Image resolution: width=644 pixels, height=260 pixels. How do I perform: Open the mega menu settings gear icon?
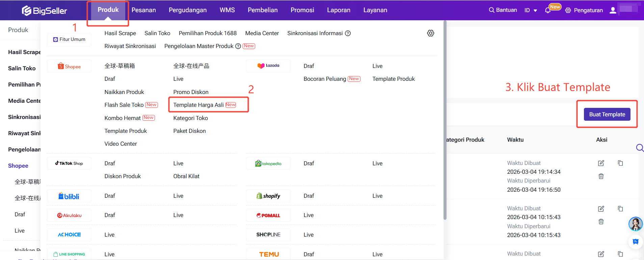pyautogui.click(x=430, y=33)
